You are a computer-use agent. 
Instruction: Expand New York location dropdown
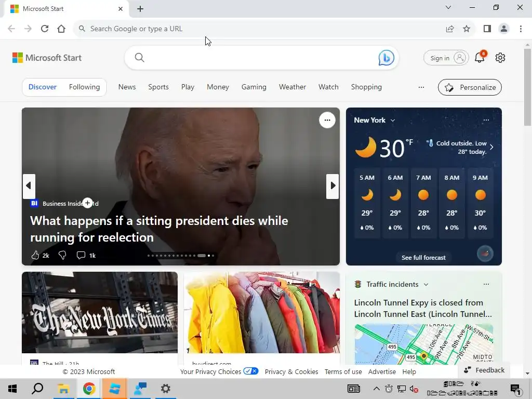pyautogui.click(x=393, y=121)
